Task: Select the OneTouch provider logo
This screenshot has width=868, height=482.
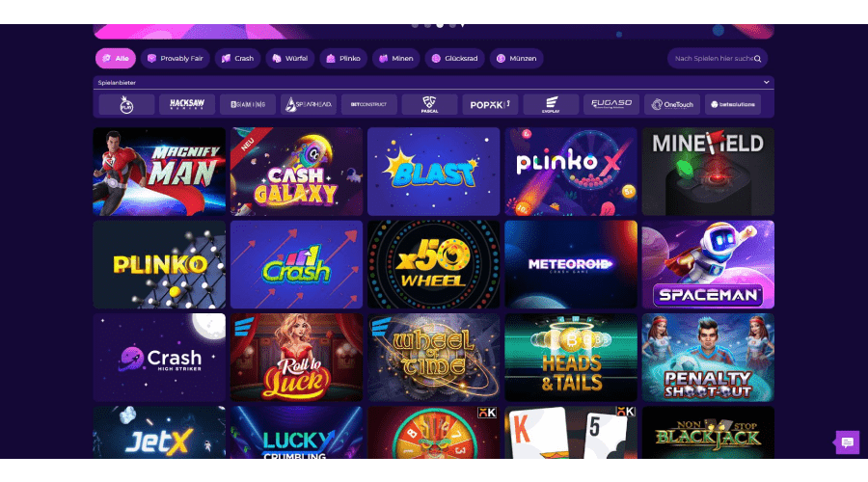Action: click(672, 104)
